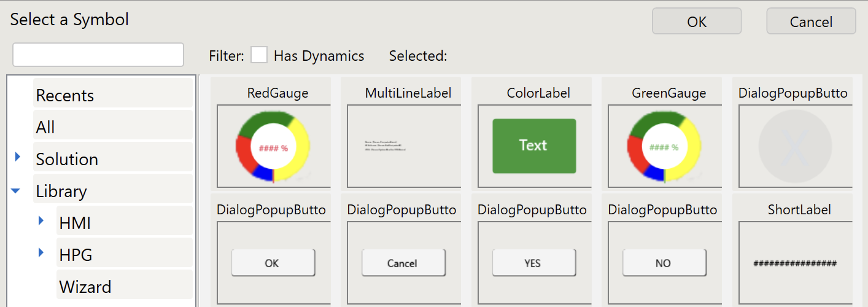The image size is (868, 307).
Task: Open the Recents category
Action: tap(65, 95)
